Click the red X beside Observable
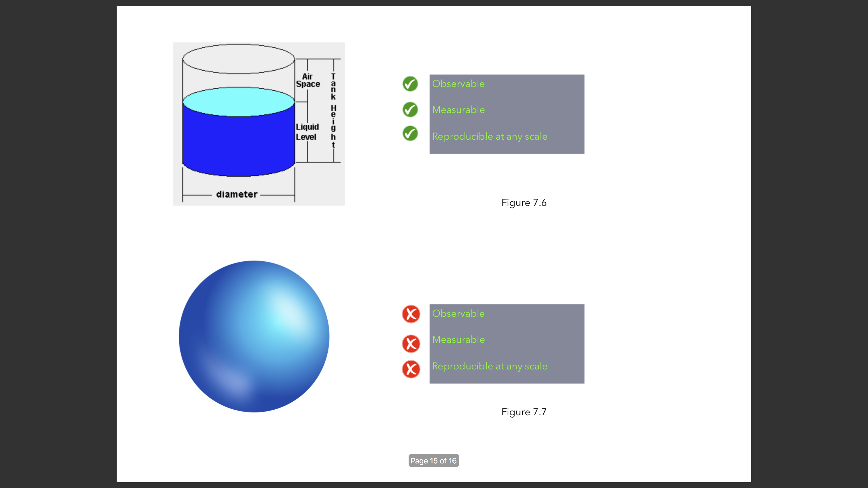Screen dimensions: 868x488 [x=411, y=314]
